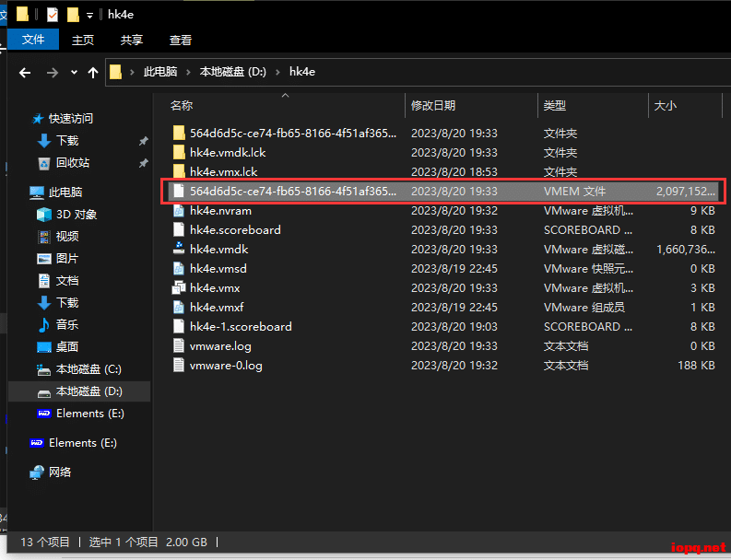Open recent locations dropdown arrow
Image resolution: width=731 pixels, height=560 pixels.
click(74, 72)
